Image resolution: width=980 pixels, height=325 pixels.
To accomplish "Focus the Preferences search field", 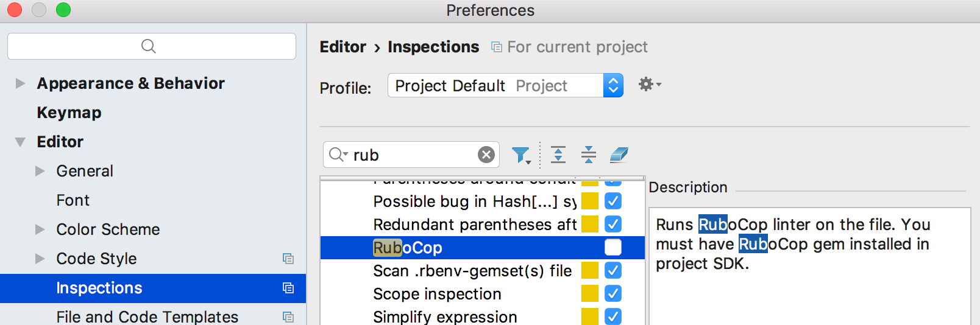I will 151,46.
